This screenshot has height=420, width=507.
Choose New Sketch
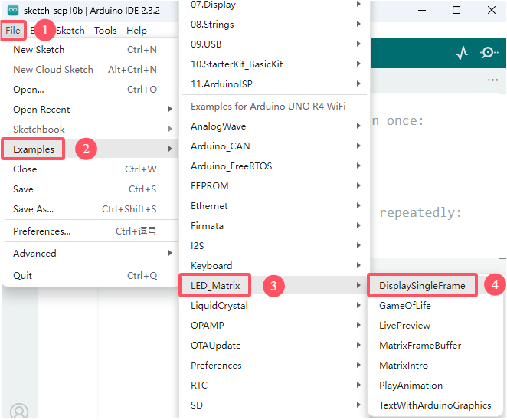click(90, 50)
